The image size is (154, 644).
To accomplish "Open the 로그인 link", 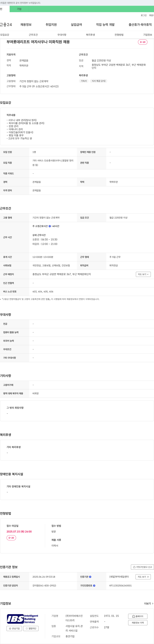I will coord(143,16).
